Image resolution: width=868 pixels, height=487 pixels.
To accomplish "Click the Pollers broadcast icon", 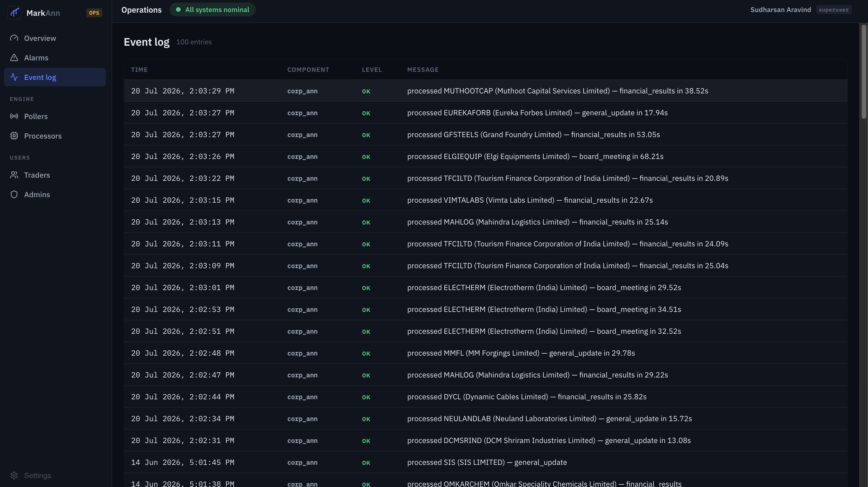I will (14, 116).
